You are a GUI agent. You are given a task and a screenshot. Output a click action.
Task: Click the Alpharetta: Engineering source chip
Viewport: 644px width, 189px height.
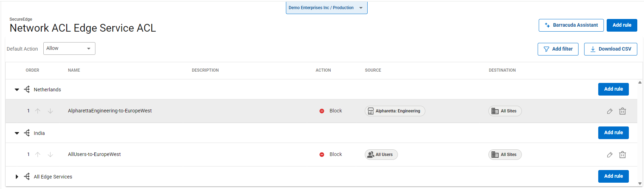point(395,111)
